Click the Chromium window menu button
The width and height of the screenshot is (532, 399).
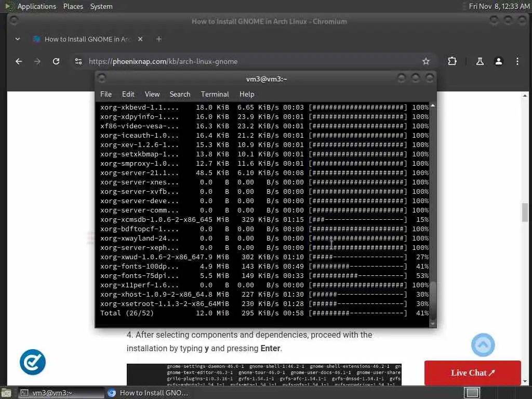14,20
